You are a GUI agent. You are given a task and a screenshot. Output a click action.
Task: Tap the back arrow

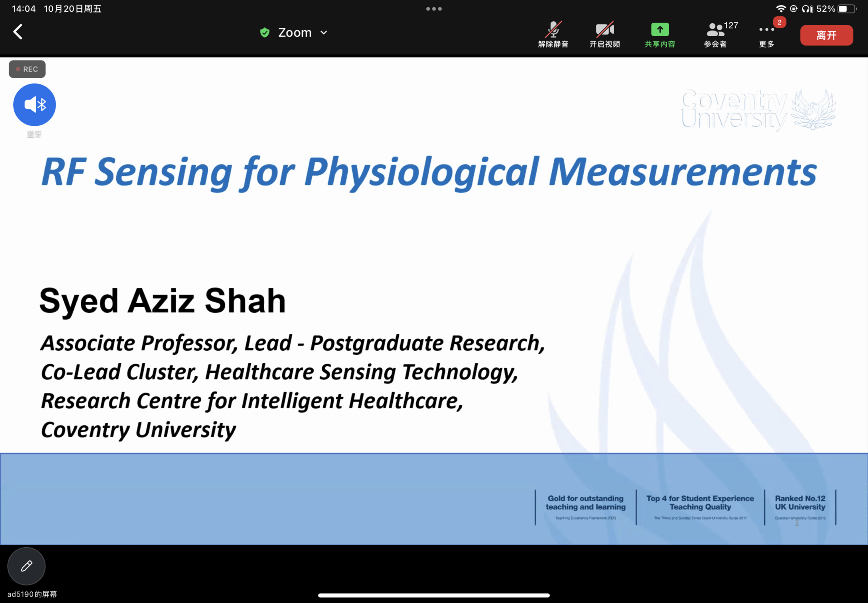(18, 32)
